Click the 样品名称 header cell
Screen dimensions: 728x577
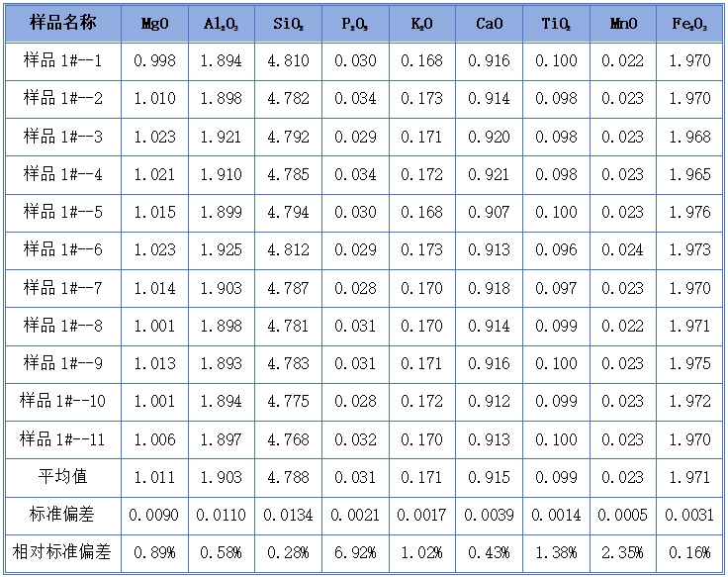pyautogui.click(x=62, y=24)
